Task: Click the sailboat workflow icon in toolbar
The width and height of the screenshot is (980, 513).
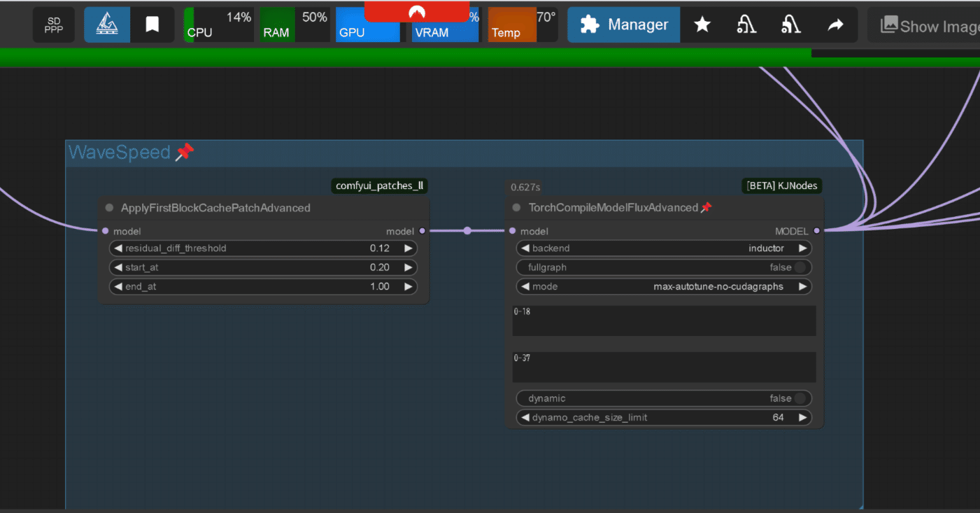Action: (x=107, y=25)
